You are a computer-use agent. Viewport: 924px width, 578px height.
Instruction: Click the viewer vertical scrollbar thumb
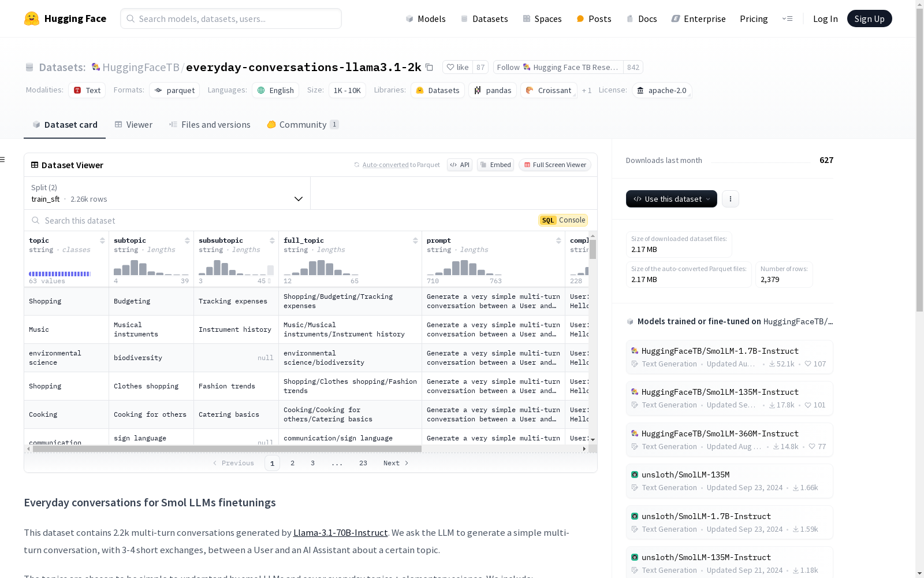coord(593,249)
